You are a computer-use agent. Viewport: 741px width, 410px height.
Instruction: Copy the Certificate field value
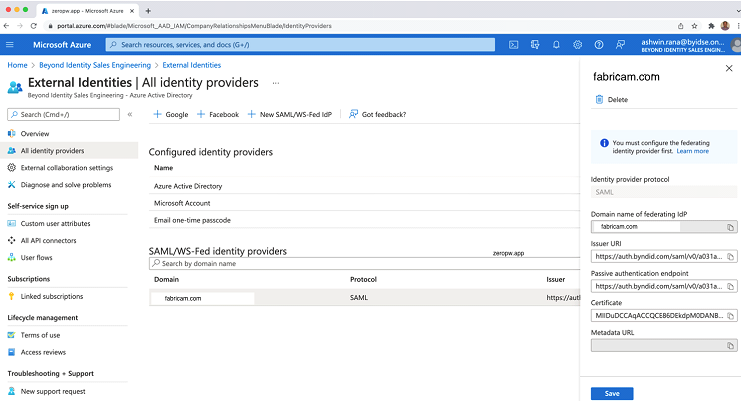click(x=731, y=315)
